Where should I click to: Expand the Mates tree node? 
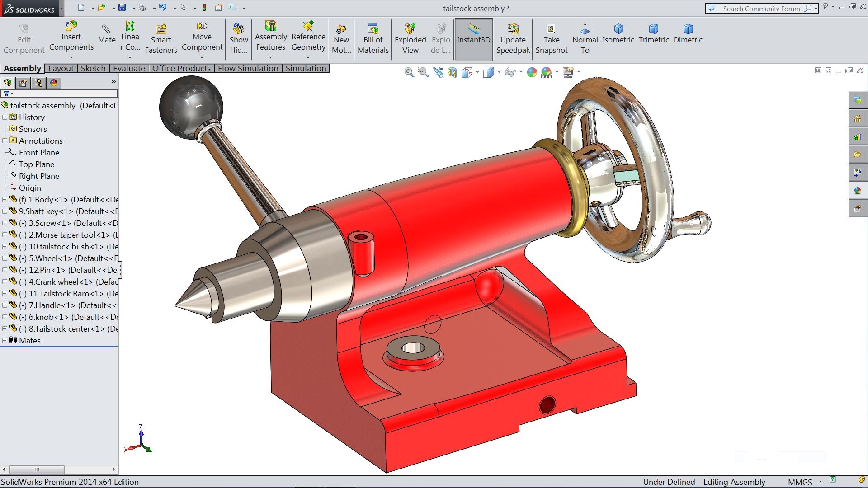pos(5,340)
